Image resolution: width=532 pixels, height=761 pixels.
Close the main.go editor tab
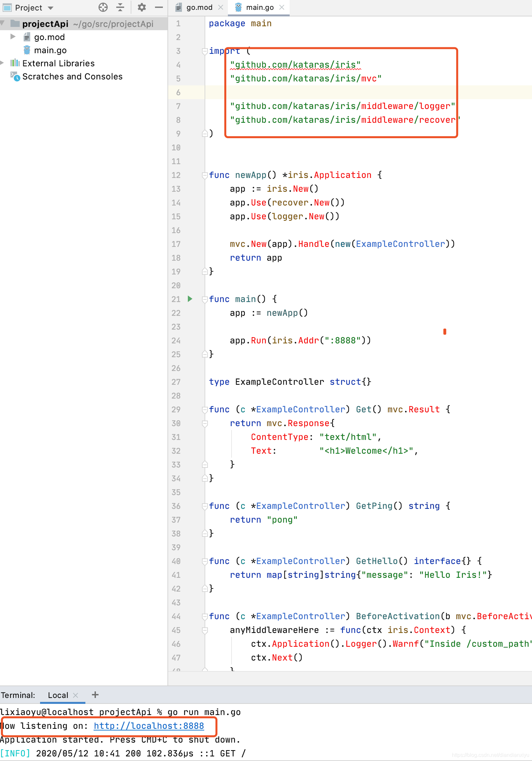point(282,7)
